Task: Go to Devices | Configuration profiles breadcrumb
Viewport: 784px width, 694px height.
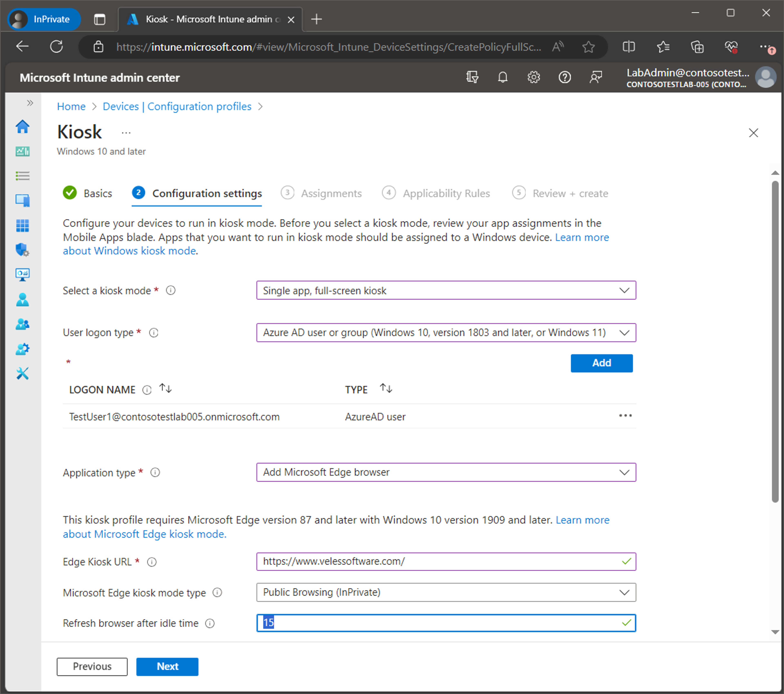Action: tap(177, 106)
